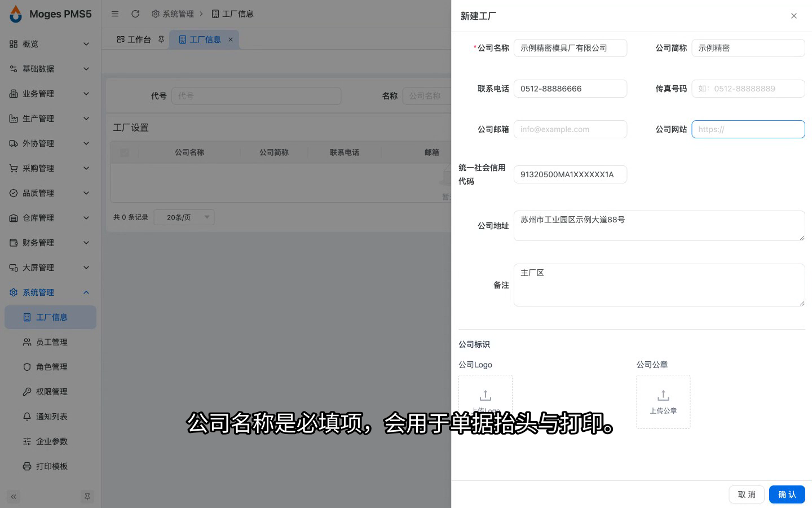Click 系统管理 in the breadcrumb
This screenshot has height=508, width=812.
click(173, 14)
